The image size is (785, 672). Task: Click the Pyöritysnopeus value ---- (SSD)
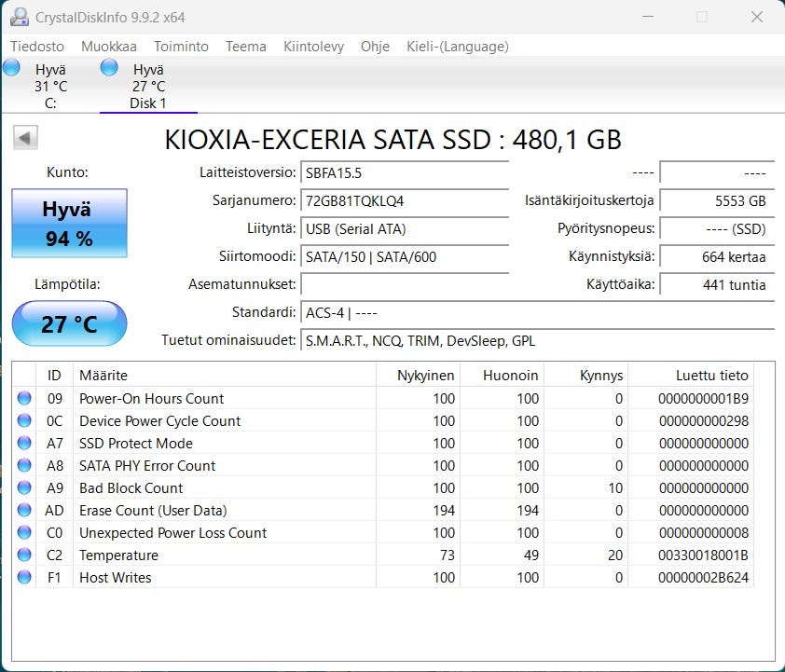click(x=717, y=229)
